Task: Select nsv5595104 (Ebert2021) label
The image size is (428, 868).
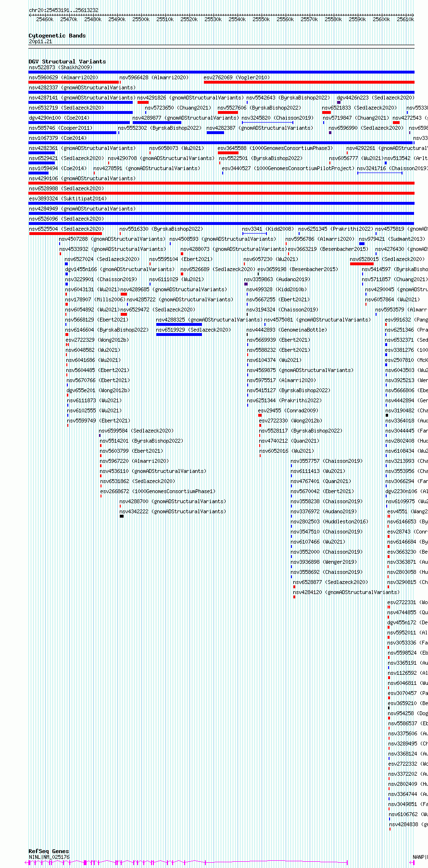Action: [x=180, y=259]
